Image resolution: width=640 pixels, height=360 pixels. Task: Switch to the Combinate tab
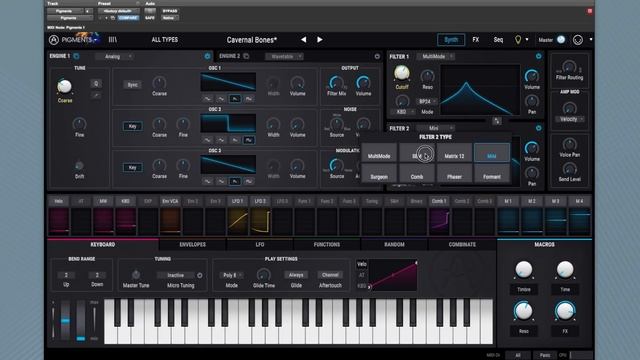[462, 244]
